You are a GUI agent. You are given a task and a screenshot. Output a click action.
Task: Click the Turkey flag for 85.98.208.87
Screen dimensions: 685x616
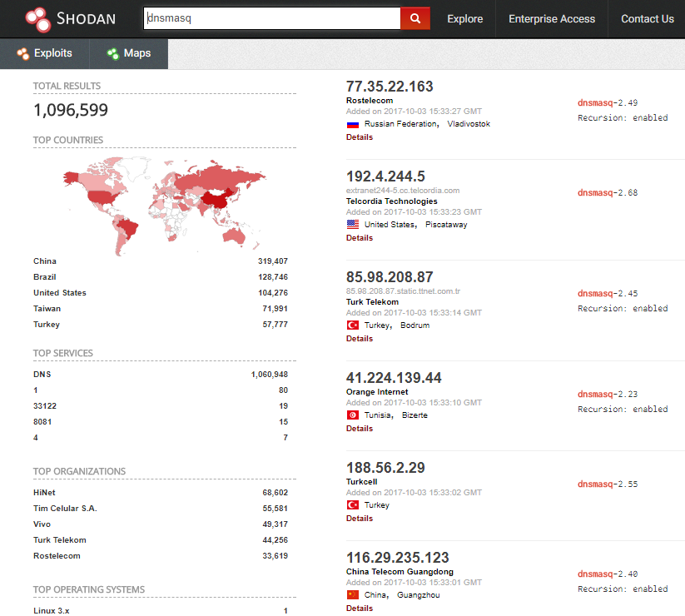click(353, 325)
